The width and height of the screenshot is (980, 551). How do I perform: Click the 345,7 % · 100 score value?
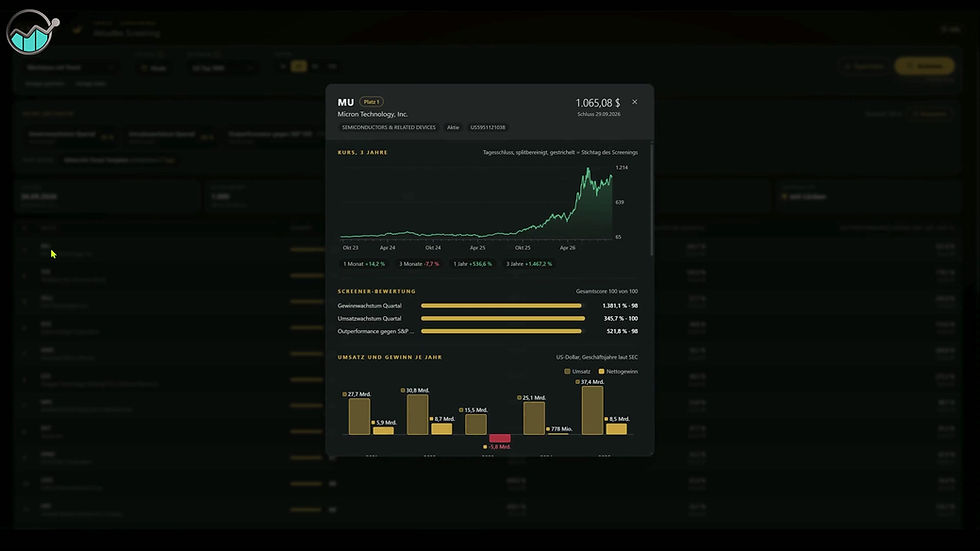621,319
